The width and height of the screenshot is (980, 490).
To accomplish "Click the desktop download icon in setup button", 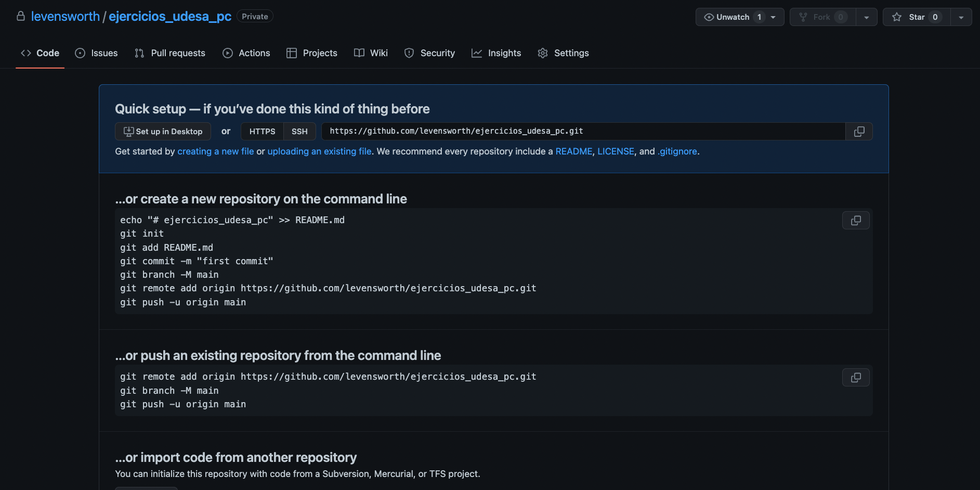I will 128,132.
